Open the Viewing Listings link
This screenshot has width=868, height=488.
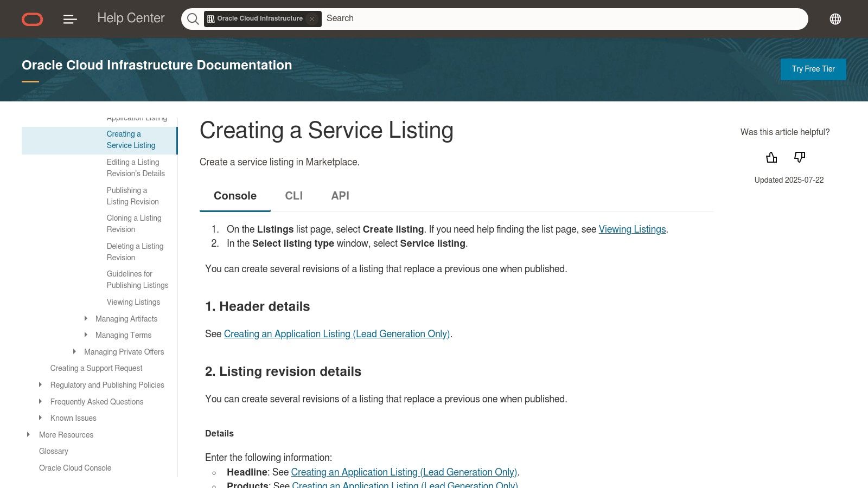pyautogui.click(x=632, y=229)
